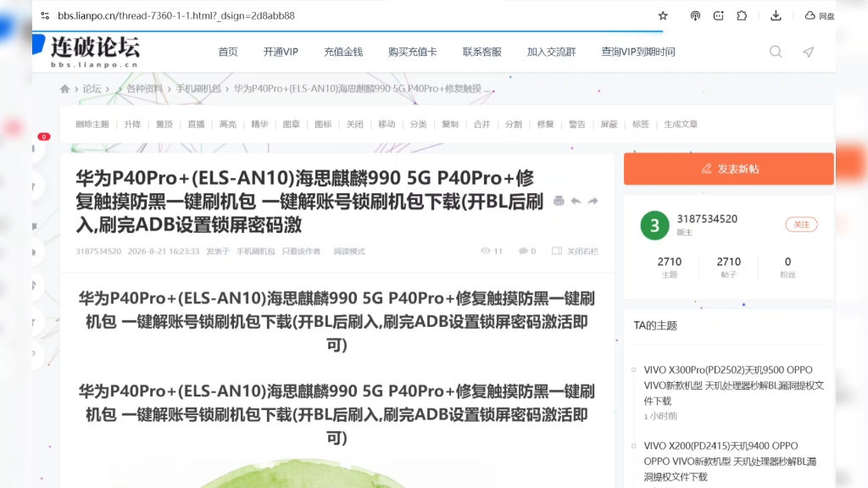868x488 pixels.
Task: Click 阅读模式 link
Action: point(349,251)
